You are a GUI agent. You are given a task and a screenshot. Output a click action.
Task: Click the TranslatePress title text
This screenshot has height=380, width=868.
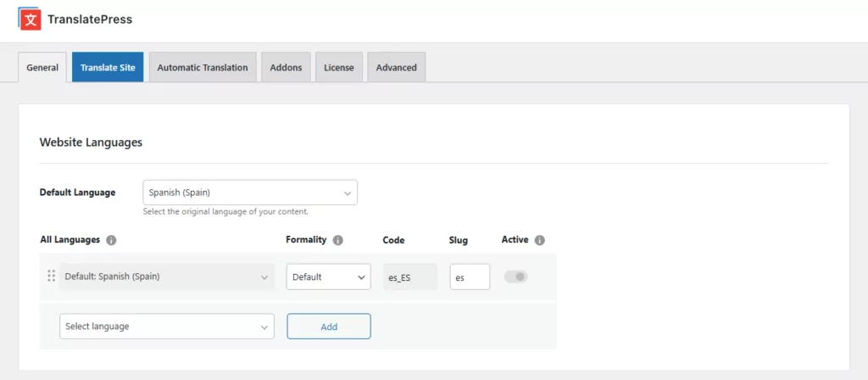point(90,20)
